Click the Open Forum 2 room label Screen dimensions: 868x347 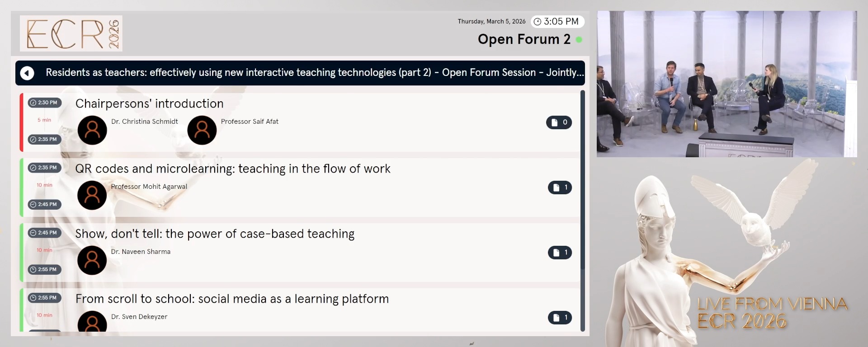(x=524, y=40)
